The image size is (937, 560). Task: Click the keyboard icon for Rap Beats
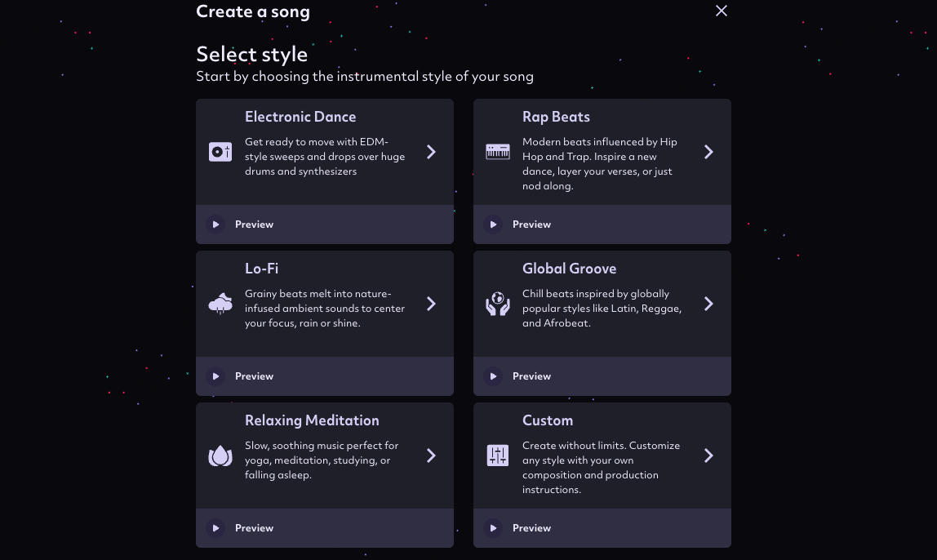[x=498, y=152]
